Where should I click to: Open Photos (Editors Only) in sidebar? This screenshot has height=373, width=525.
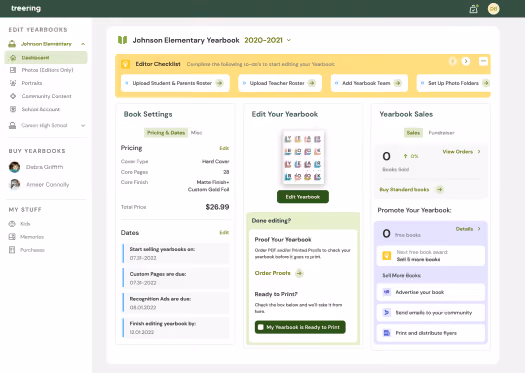pos(46,70)
